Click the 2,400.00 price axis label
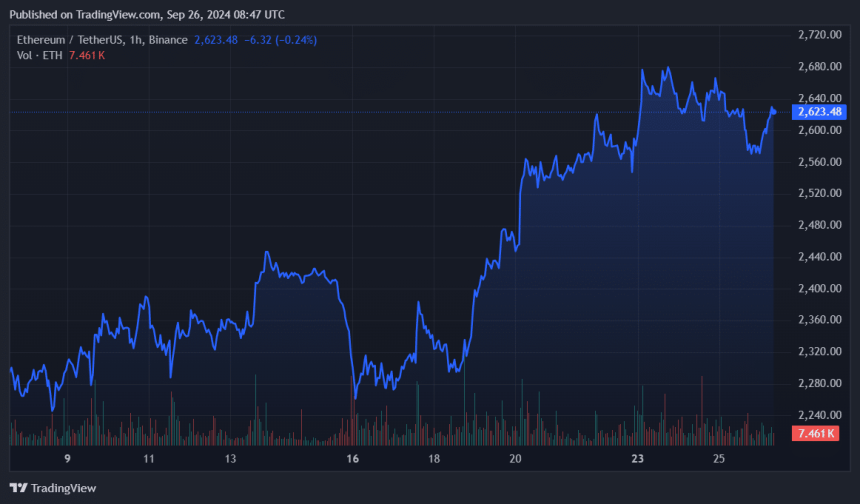This screenshot has height=504, width=860. click(x=819, y=288)
